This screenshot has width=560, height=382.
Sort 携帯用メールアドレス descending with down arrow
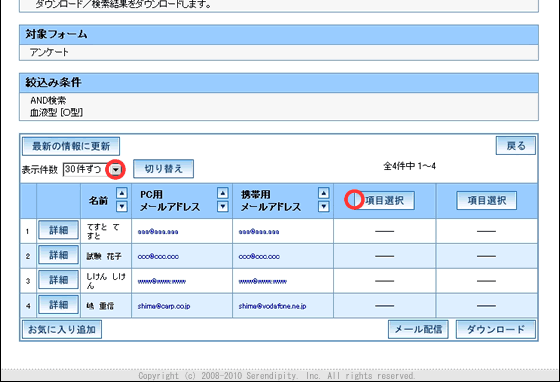(x=324, y=206)
